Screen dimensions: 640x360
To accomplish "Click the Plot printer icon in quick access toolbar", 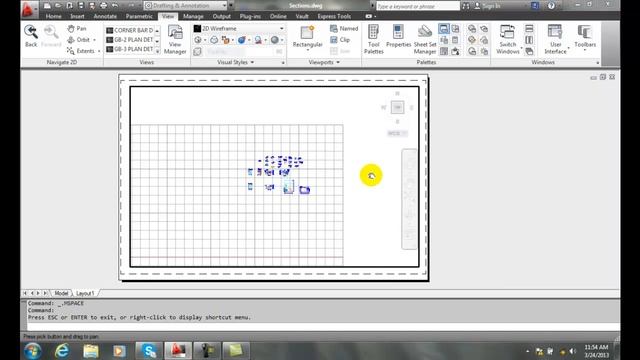I will [x=103, y=6].
